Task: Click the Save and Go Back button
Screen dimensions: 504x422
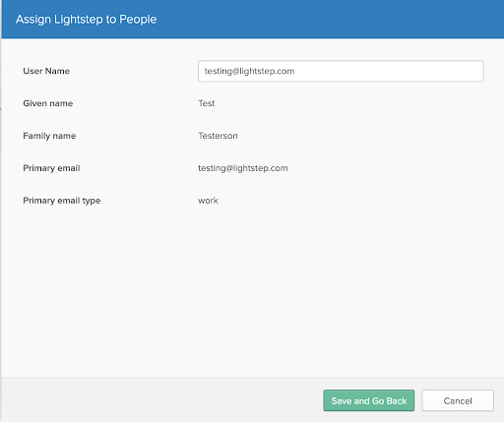Action: click(369, 400)
